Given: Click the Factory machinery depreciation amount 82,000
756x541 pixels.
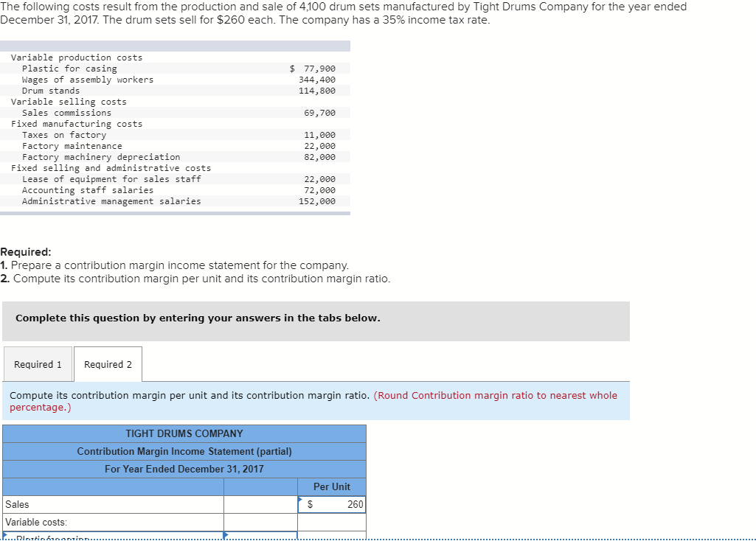Looking at the screenshot, I should coord(319,157).
